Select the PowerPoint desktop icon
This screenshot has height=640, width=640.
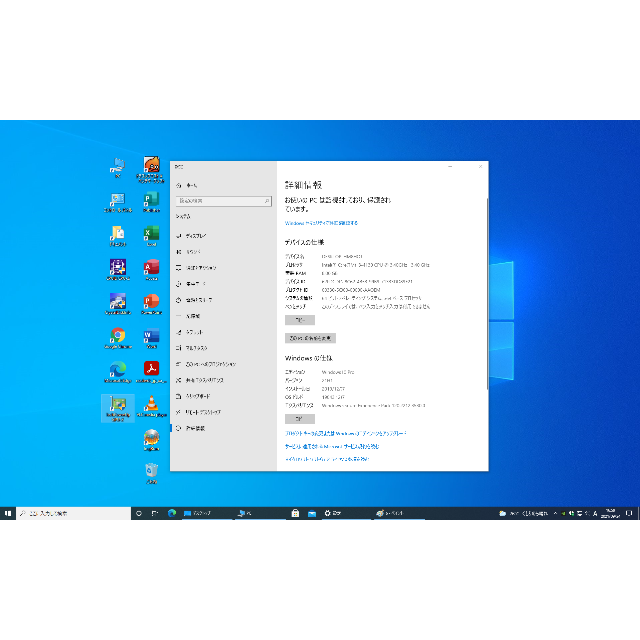coord(151,304)
